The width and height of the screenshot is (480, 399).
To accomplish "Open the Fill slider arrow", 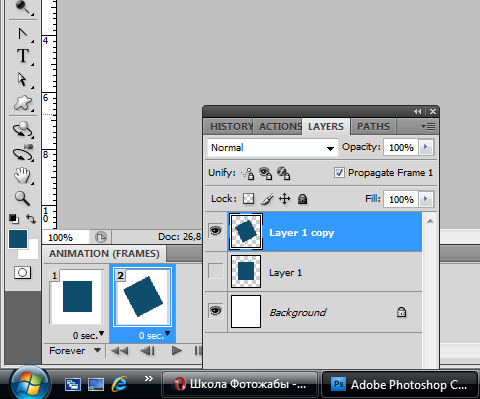I will [426, 199].
